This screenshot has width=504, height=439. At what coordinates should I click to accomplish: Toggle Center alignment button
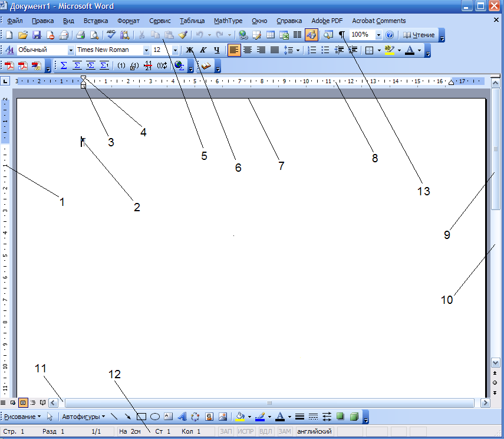click(x=248, y=50)
